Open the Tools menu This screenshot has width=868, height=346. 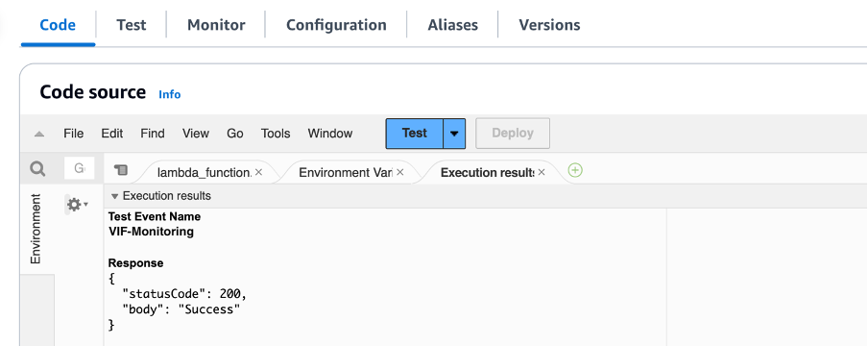[x=276, y=134]
